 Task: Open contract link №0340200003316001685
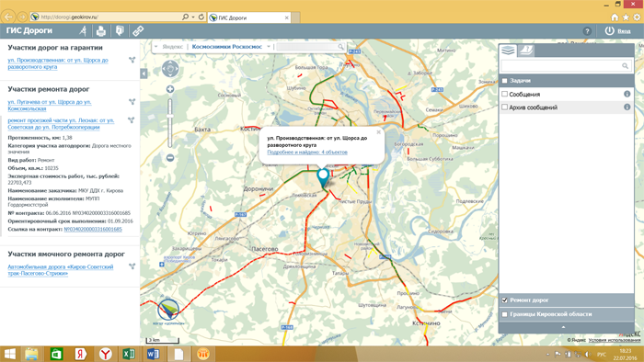pyautogui.click(x=93, y=229)
